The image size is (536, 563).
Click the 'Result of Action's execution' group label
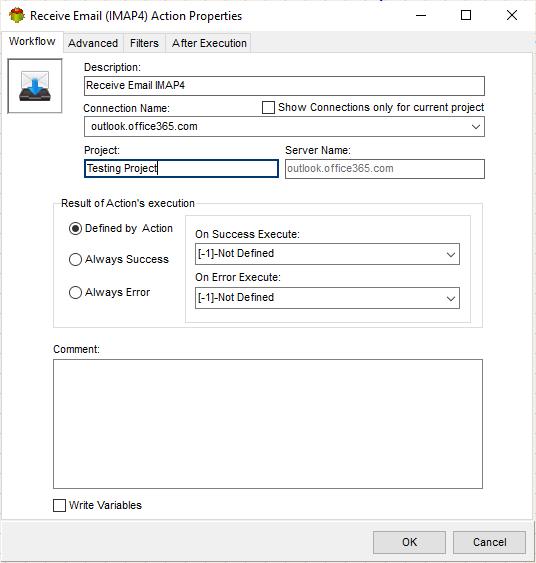tap(128, 203)
